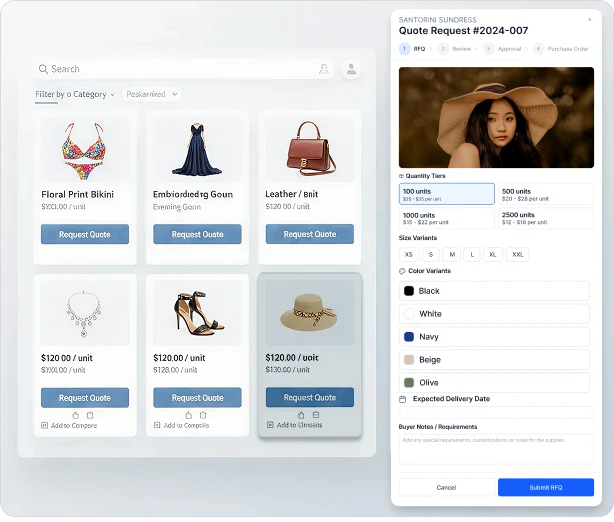Click the Buyer Notes text field

[x=496, y=449]
